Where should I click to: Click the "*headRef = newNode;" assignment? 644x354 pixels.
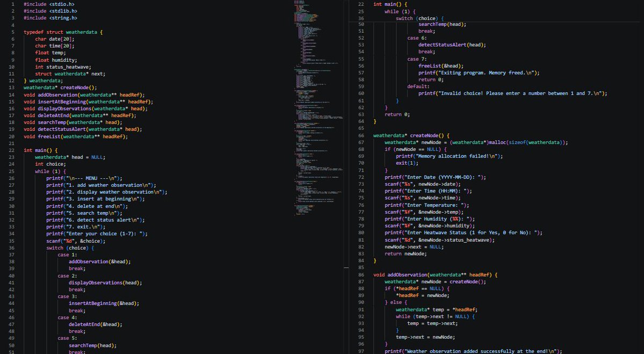click(423, 295)
